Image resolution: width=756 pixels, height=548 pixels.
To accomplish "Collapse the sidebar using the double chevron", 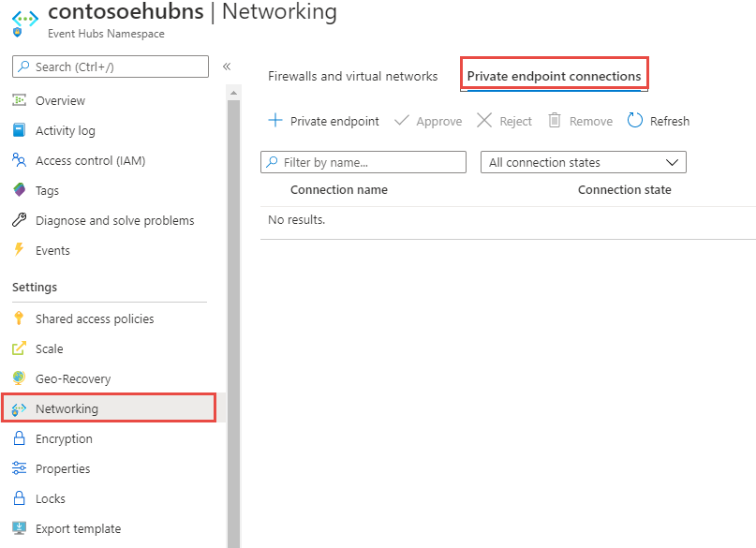I will tap(226, 67).
